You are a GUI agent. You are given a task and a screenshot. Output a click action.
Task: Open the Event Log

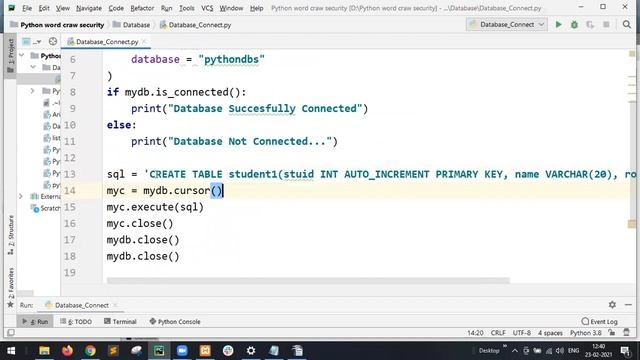599,321
